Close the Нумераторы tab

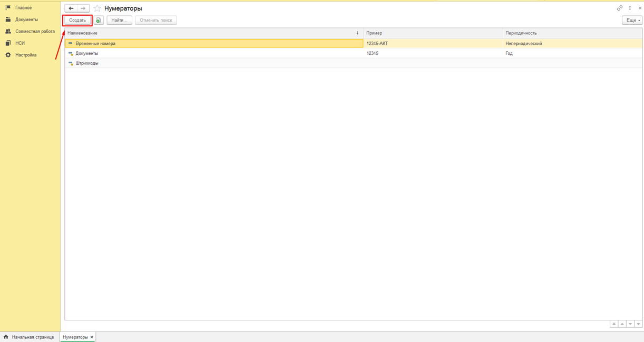(92, 337)
